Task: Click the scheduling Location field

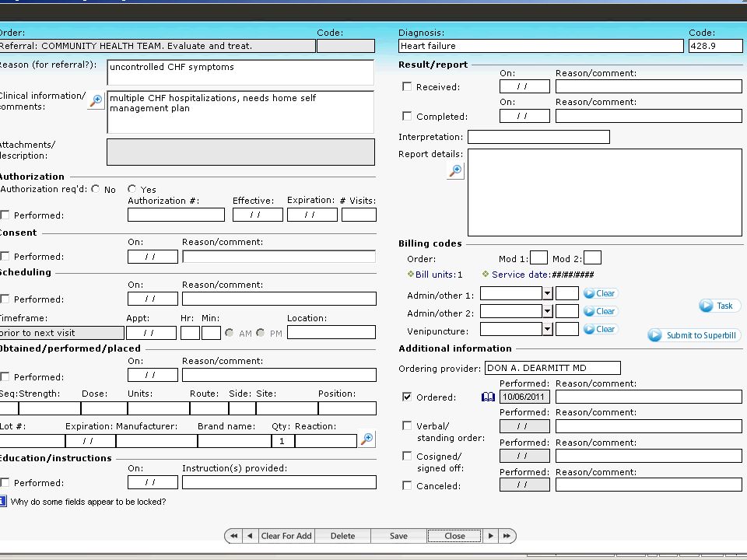Action: click(x=331, y=332)
